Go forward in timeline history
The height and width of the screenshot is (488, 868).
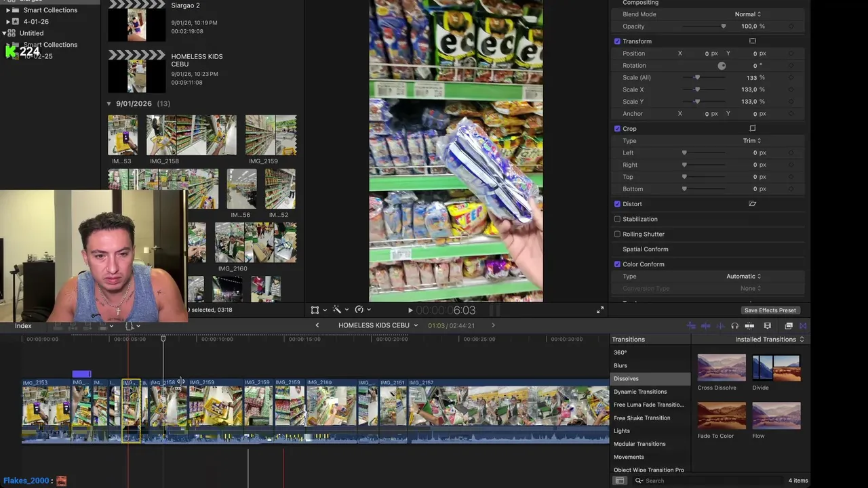(493, 325)
